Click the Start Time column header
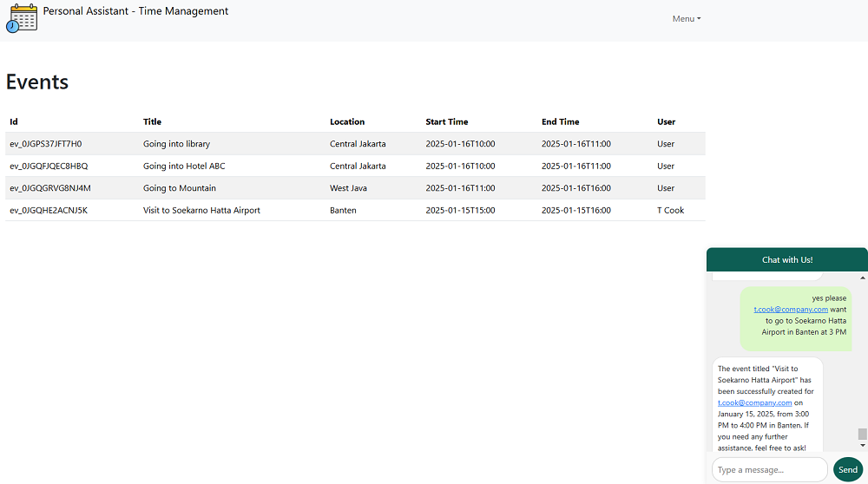This screenshot has width=868, height=484. pyautogui.click(x=446, y=121)
